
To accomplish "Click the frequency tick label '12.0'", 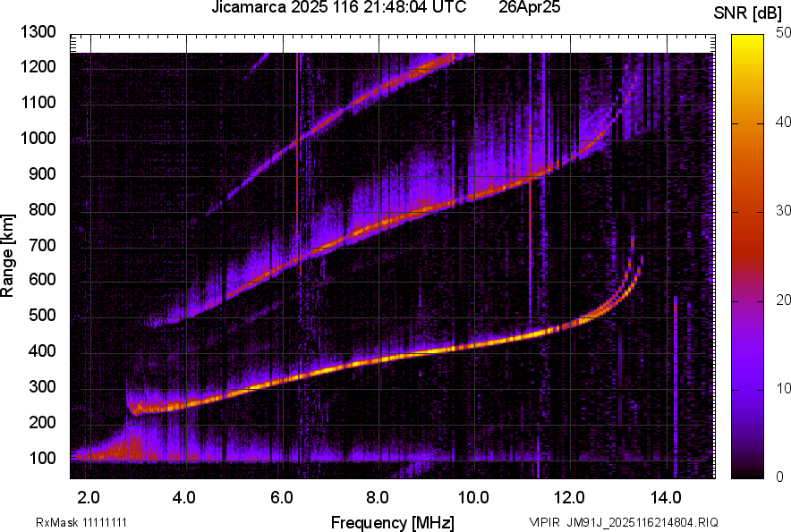I will pos(570,498).
